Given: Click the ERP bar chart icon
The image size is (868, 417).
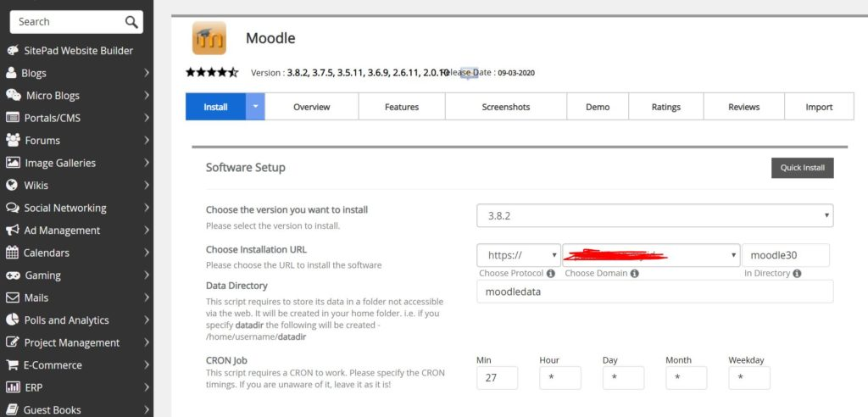Looking at the screenshot, I should click(13, 387).
